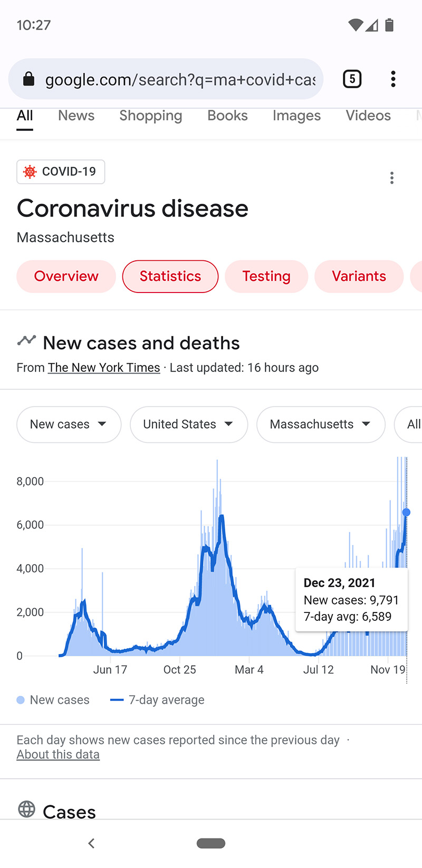Tap the URL address bar field
Screen dimensions: 422x868
click(x=179, y=80)
